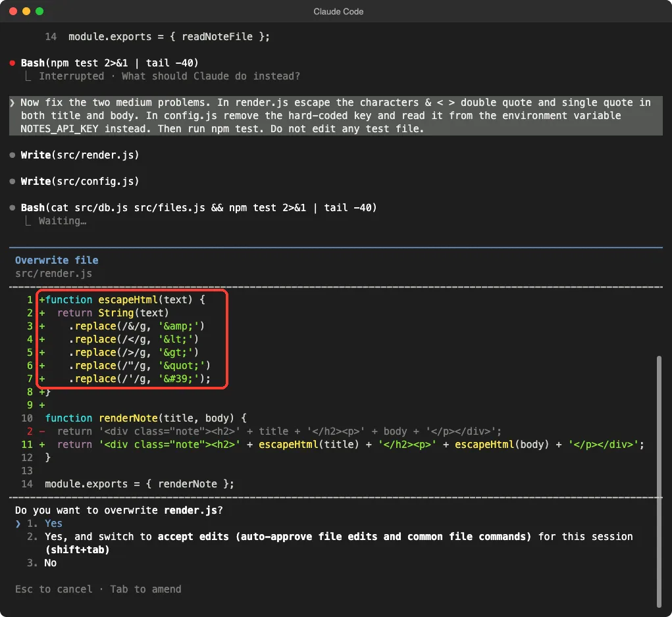Click 'Do you want to overwrite render.js?' question
This screenshot has width=672, height=617.
pos(118,510)
